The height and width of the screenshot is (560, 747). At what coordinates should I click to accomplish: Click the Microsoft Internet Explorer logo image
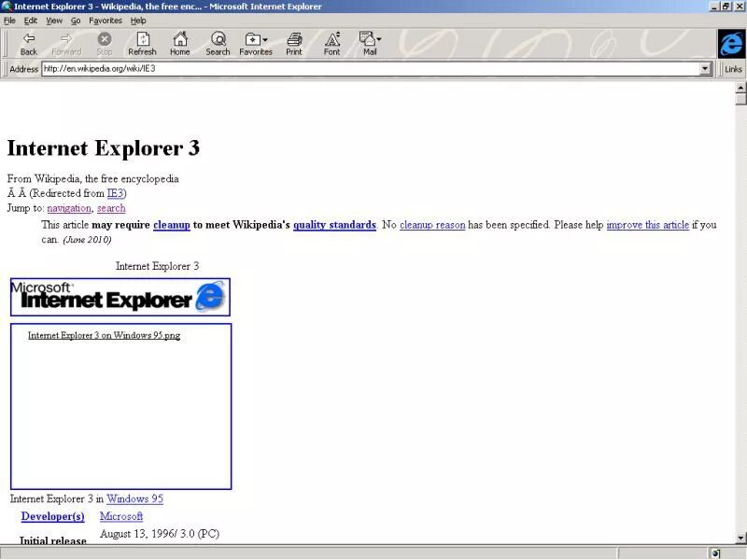(120, 297)
